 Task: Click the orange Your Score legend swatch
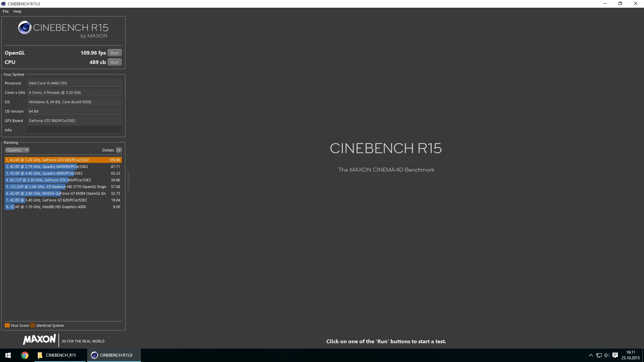pos(7,325)
